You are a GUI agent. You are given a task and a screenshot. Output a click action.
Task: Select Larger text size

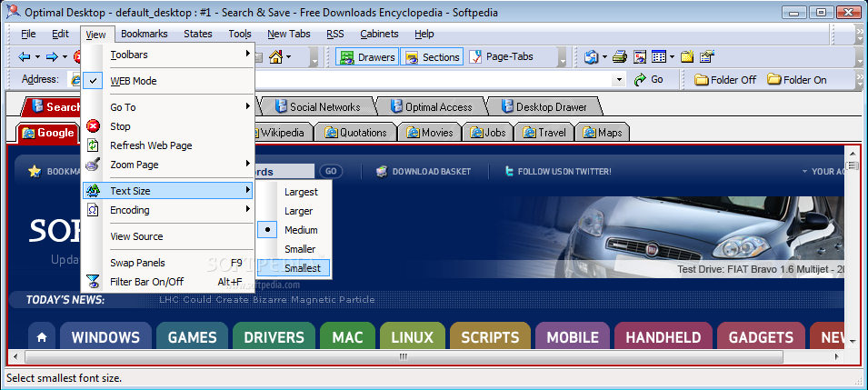click(x=294, y=211)
